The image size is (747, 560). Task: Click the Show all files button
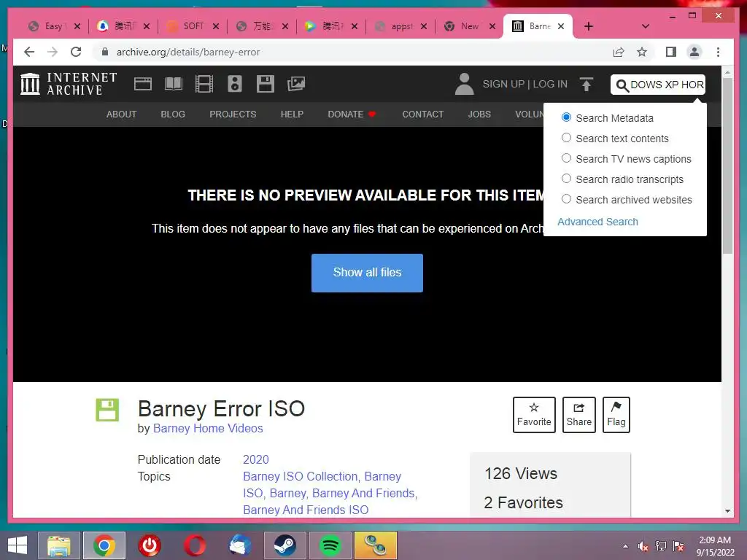367,273
